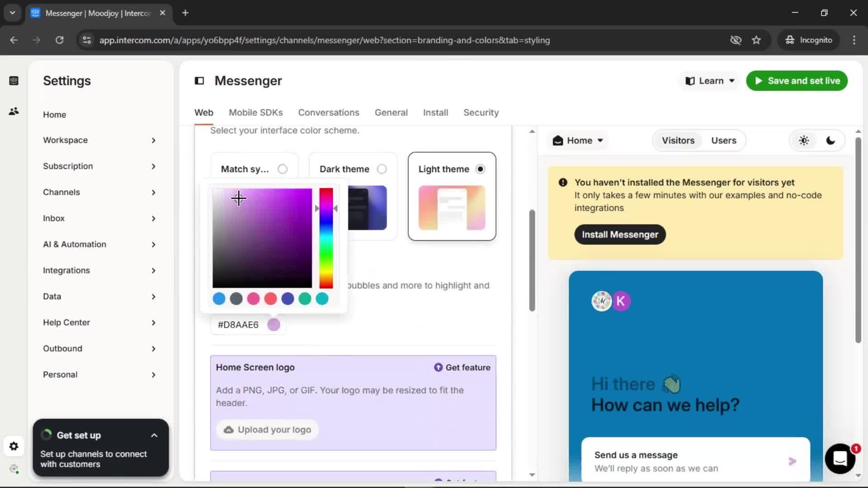Click the Send us a message card
868x488 pixels.
695,460
